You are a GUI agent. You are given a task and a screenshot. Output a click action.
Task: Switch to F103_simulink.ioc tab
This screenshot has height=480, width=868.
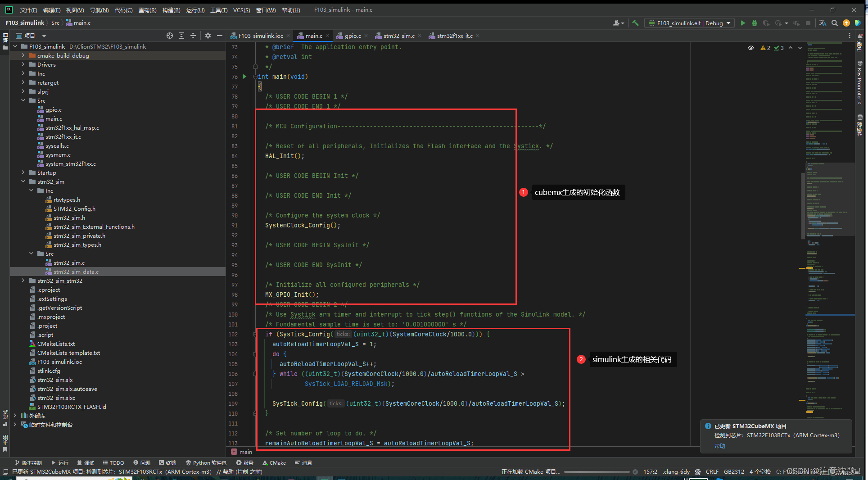click(x=261, y=36)
